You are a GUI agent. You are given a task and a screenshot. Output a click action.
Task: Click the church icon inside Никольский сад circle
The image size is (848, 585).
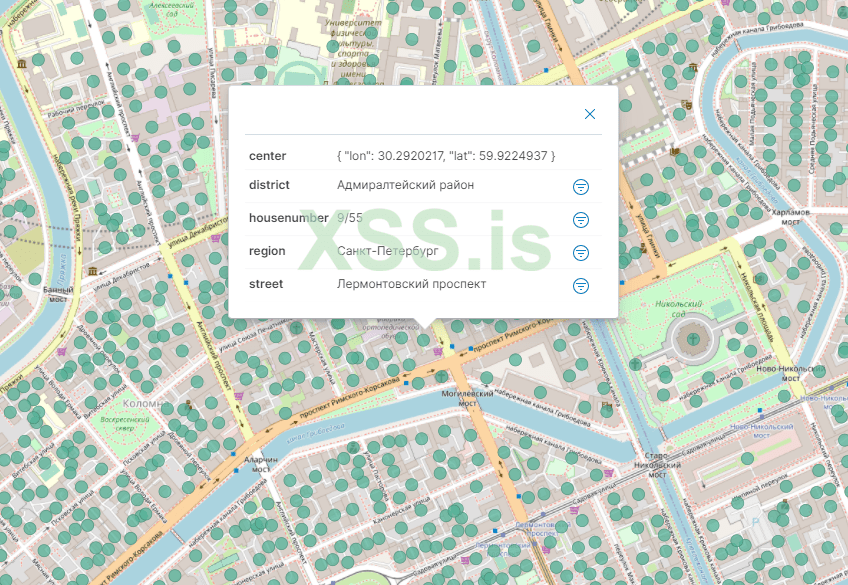(x=693, y=339)
